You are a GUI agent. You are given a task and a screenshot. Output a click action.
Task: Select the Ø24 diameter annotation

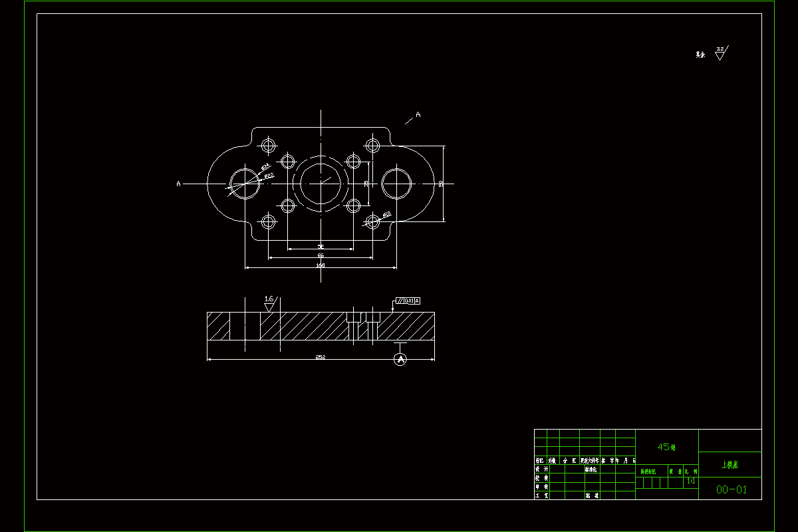(x=265, y=166)
